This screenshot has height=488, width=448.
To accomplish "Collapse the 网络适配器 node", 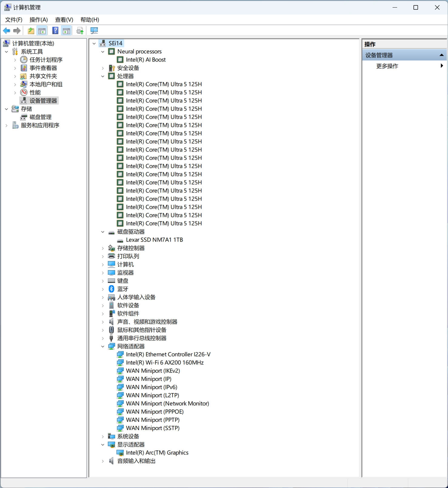I will 103,346.
